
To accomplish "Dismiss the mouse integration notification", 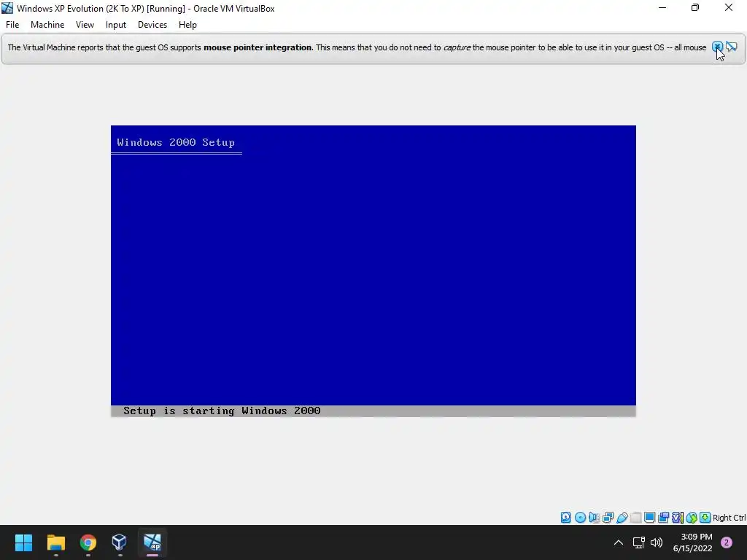I will [x=717, y=47].
